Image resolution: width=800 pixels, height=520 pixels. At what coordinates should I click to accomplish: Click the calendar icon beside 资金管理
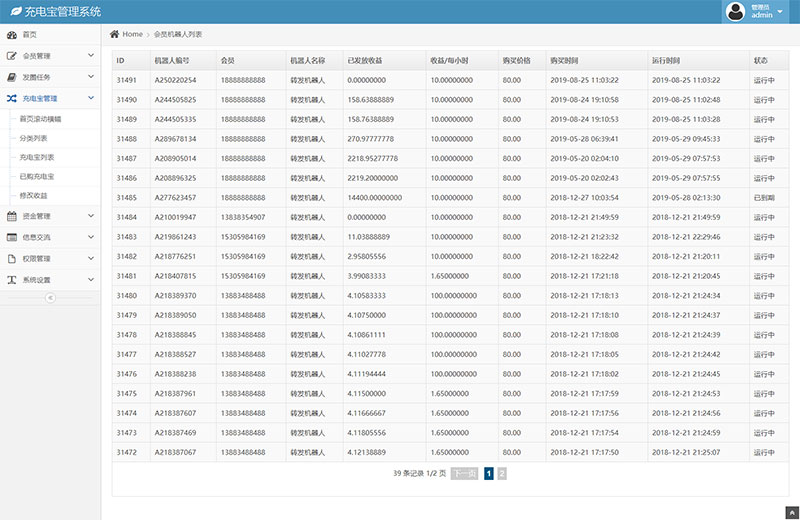point(11,216)
